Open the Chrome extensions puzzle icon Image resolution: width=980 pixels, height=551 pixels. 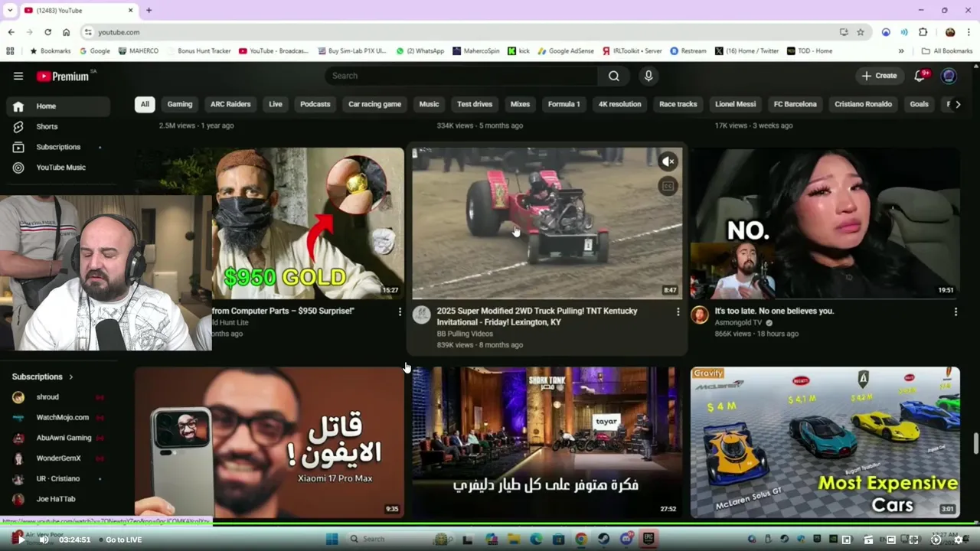pyautogui.click(x=923, y=32)
